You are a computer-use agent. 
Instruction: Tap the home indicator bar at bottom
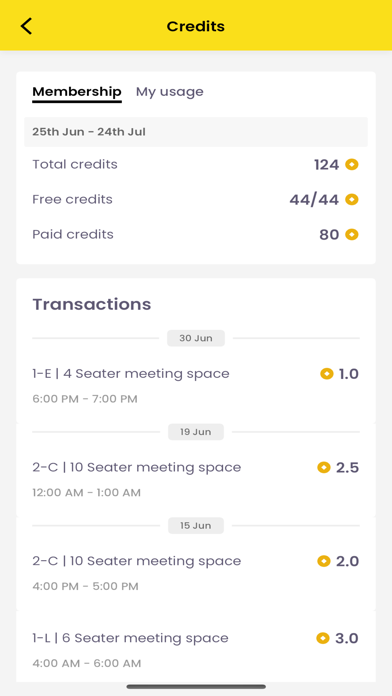(x=196, y=687)
